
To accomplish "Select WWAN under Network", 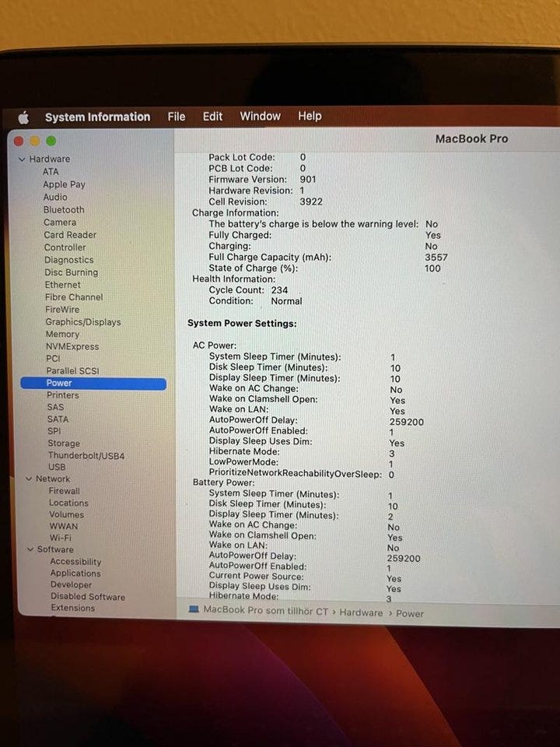I will (x=64, y=526).
